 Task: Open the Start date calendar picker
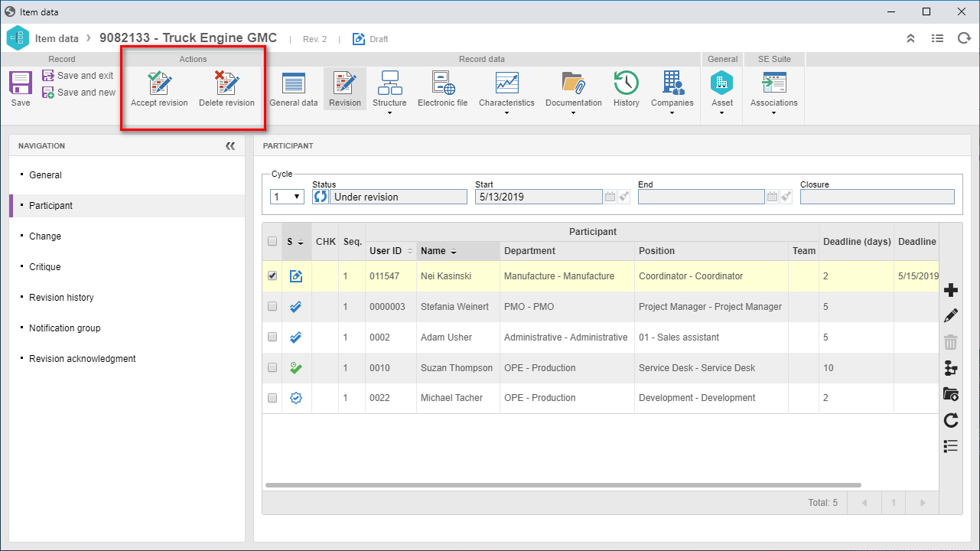coord(610,197)
